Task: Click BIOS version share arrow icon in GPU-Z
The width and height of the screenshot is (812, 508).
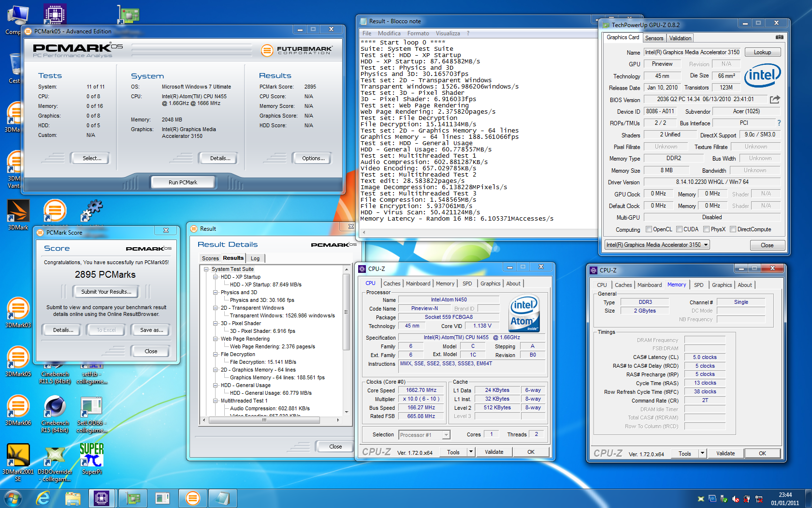Action: point(775,99)
